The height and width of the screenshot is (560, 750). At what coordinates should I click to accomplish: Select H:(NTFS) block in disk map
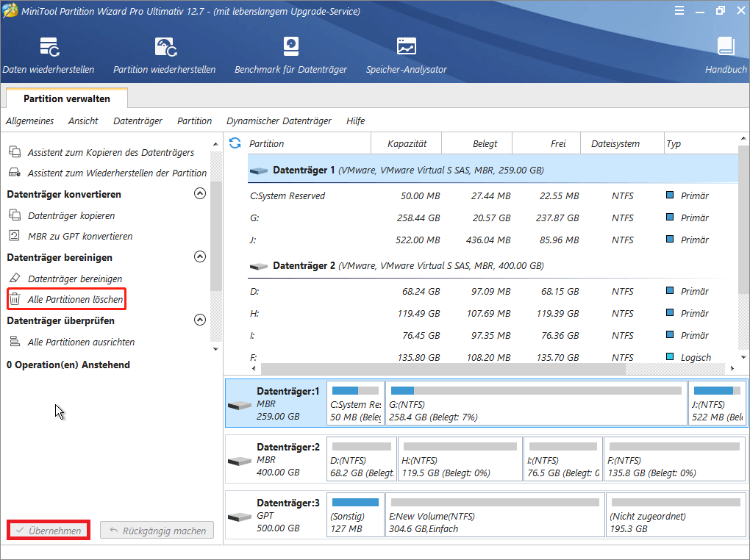[x=460, y=459]
